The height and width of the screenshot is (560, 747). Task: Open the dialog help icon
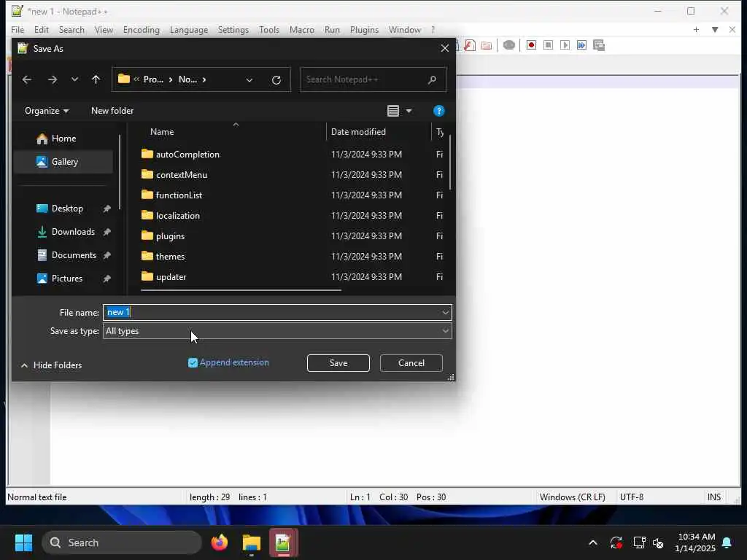tap(438, 111)
